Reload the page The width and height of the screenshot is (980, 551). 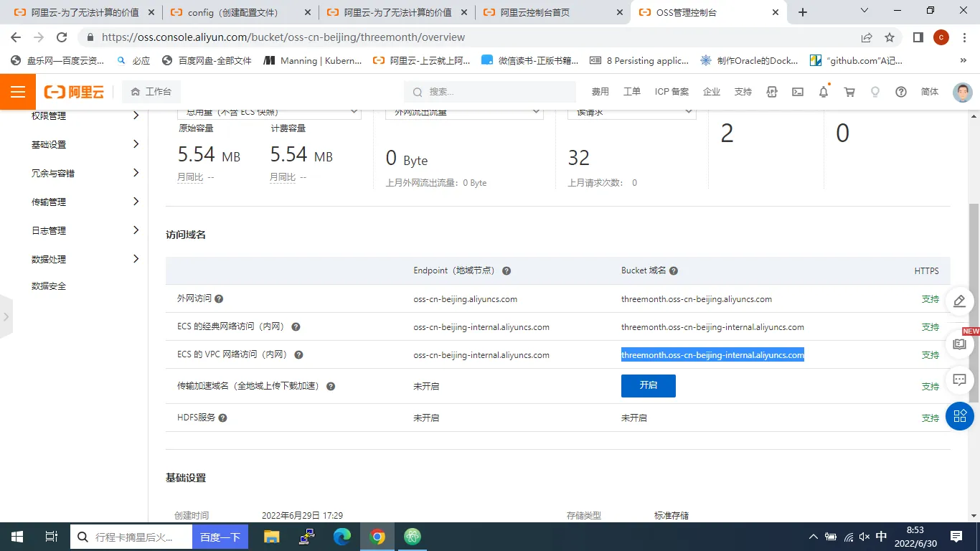point(62,37)
